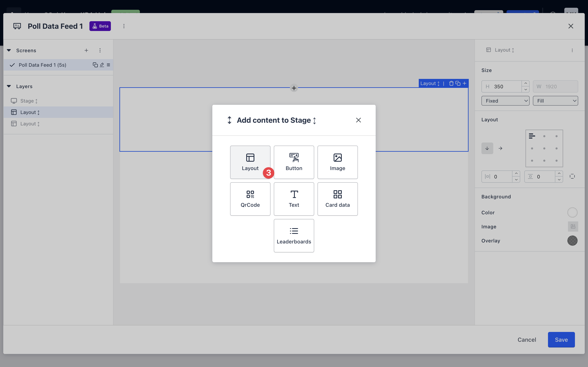Pick the Image content tile
This screenshot has width=588, height=367.
[x=337, y=162]
